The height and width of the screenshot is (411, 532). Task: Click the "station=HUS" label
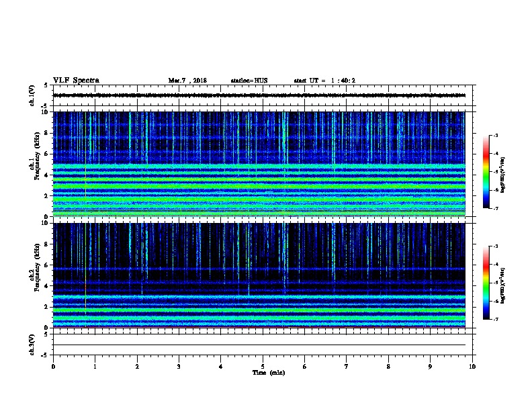[249, 81]
